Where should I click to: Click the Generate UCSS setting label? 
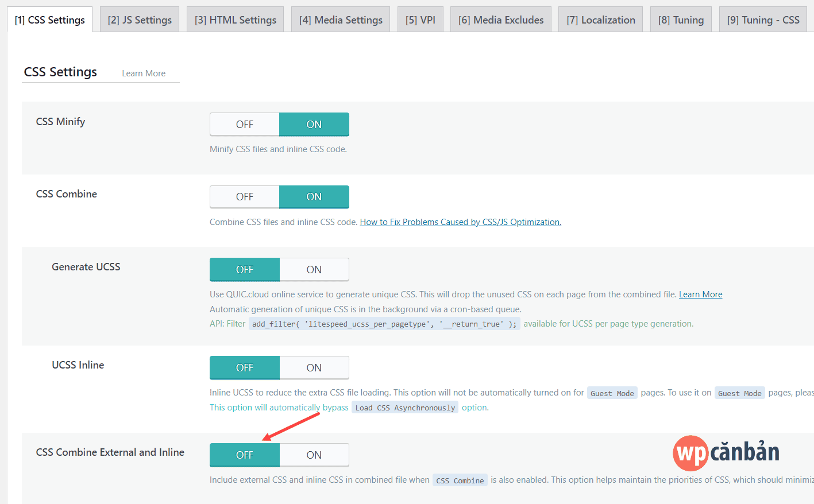tap(86, 267)
